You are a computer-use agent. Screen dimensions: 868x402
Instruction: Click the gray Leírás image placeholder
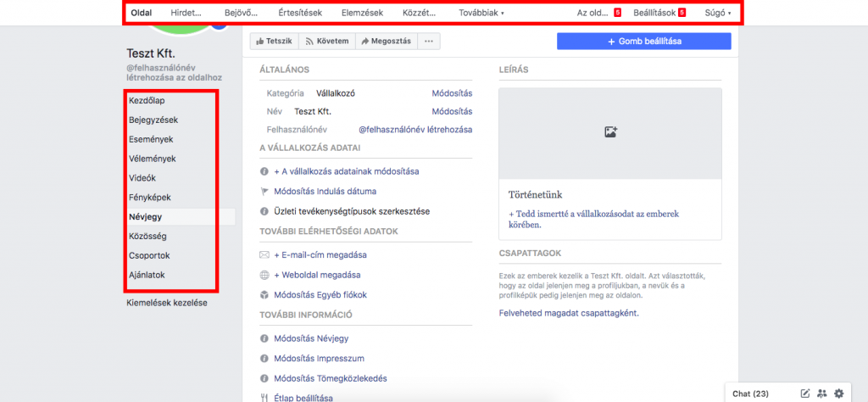coord(610,133)
